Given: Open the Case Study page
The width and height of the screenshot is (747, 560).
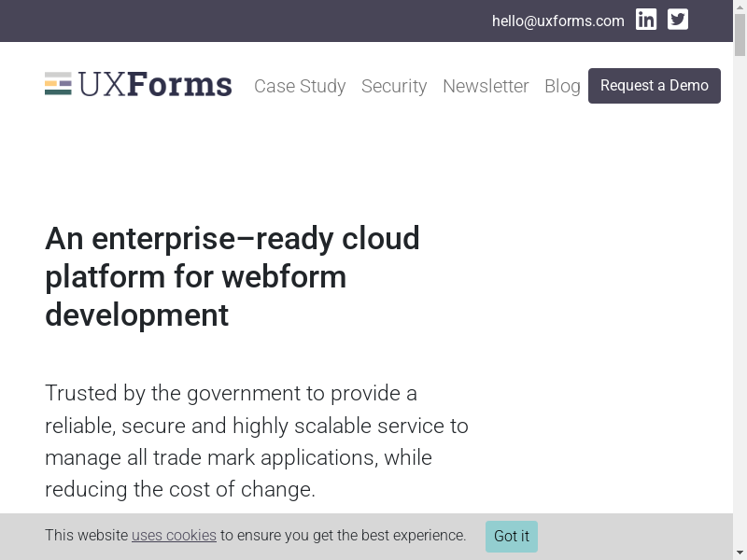Looking at the screenshot, I should pos(300,86).
